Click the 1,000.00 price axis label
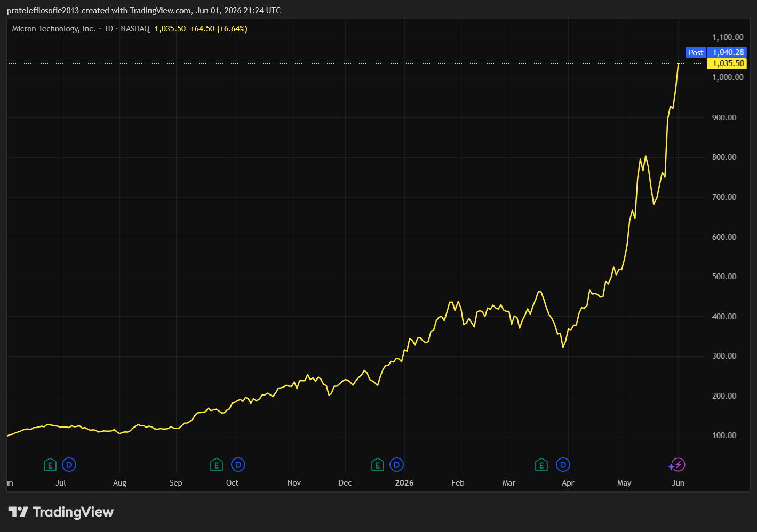The width and height of the screenshot is (757, 532). pyautogui.click(x=728, y=77)
